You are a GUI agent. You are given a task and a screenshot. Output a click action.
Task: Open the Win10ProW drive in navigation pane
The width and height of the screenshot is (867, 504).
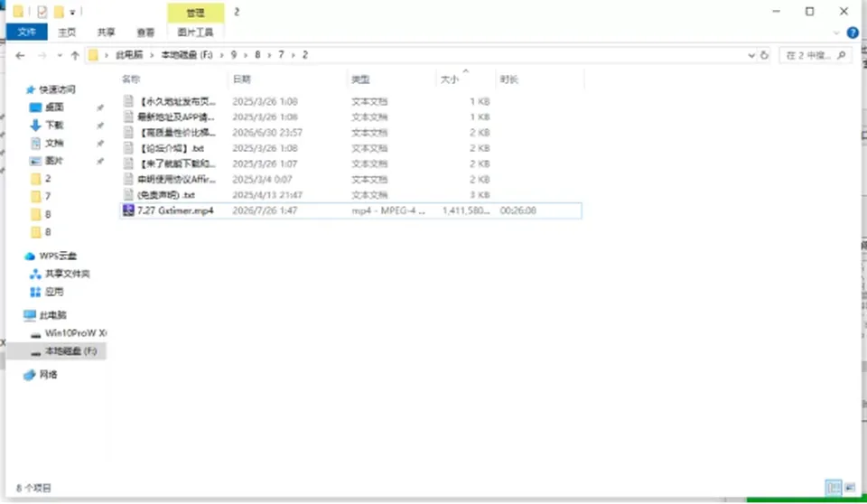click(x=75, y=332)
